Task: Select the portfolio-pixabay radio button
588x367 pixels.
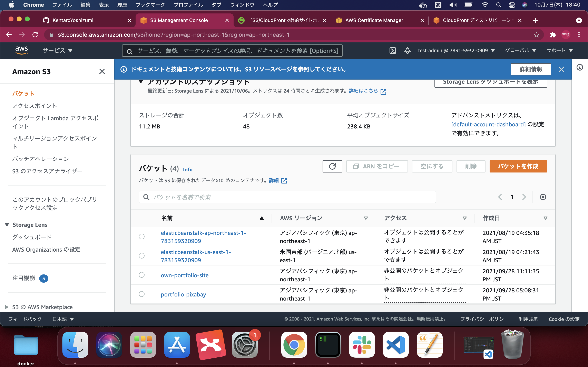Action: tap(142, 294)
